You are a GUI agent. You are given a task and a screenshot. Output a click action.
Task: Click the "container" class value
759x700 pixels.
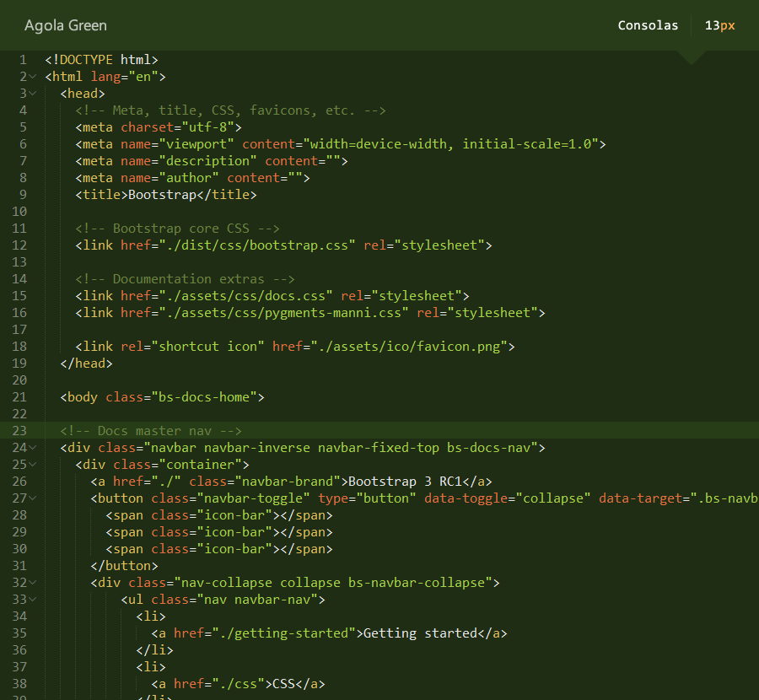coord(201,465)
